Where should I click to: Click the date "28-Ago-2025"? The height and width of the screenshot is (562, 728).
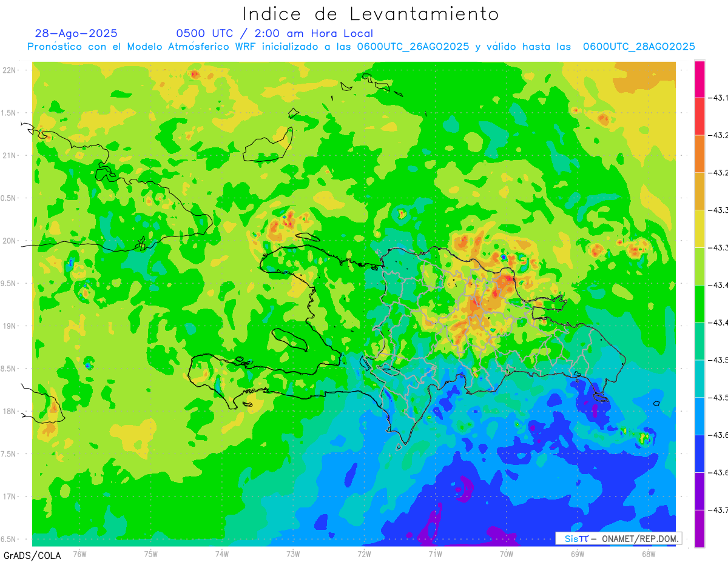[76, 33]
